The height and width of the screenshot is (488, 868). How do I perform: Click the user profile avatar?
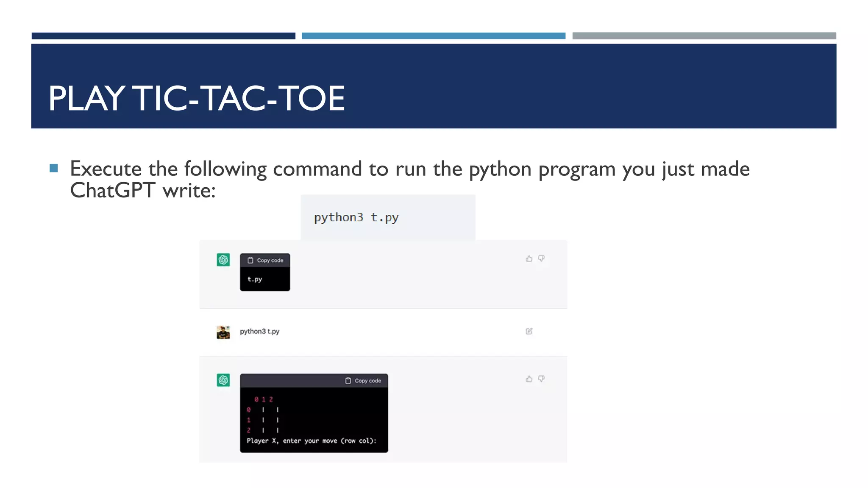point(223,332)
